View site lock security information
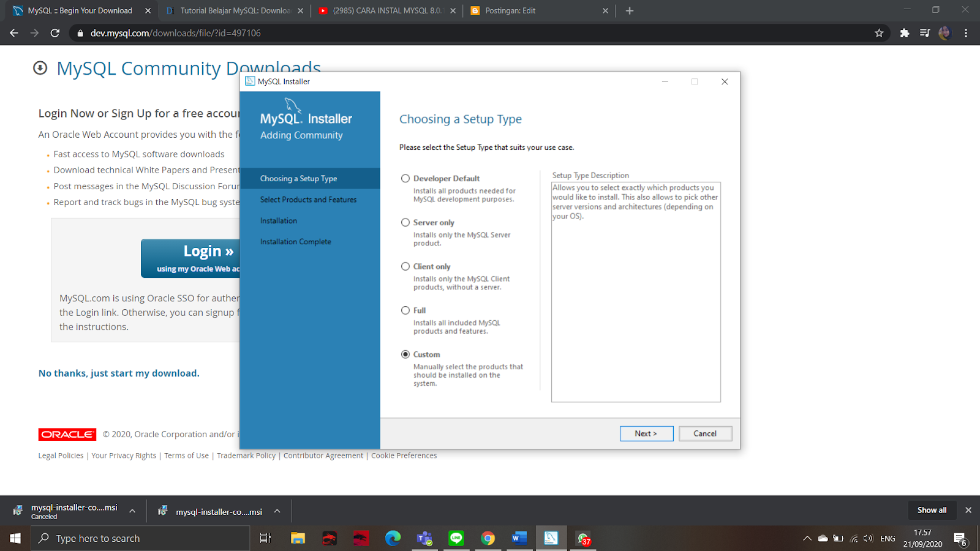This screenshot has width=980, height=551. coord(80,33)
